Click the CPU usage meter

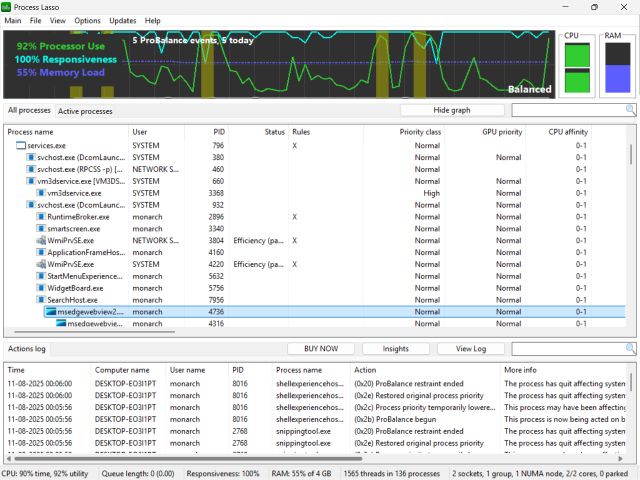[577, 67]
